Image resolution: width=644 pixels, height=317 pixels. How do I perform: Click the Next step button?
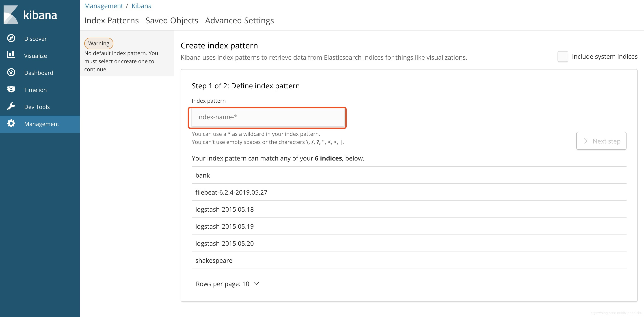pyautogui.click(x=601, y=141)
